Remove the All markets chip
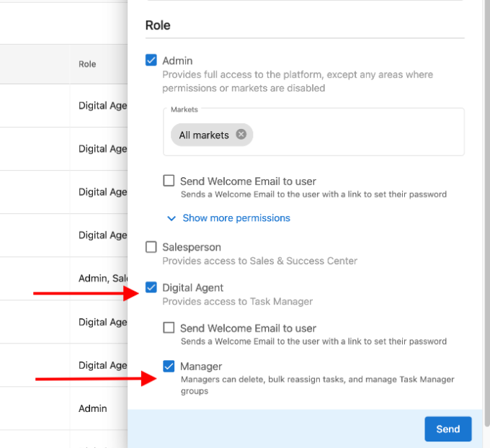This screenshot has width=490, height=448. 241,135
